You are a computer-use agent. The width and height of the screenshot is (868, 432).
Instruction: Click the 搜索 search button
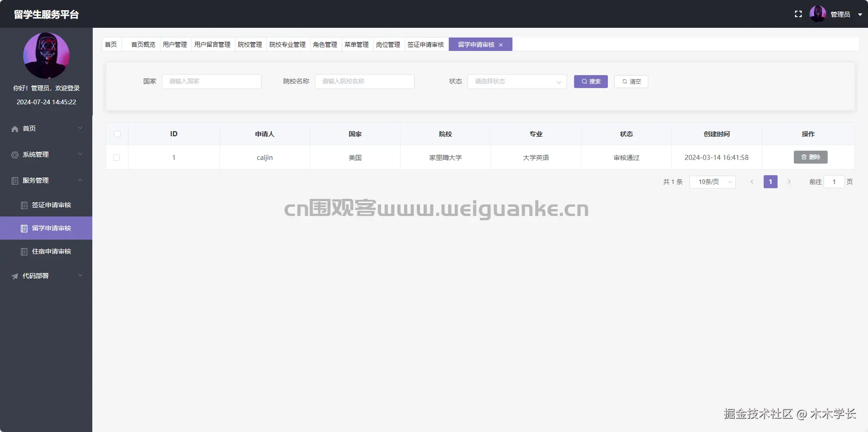click(x=591, y=82)
